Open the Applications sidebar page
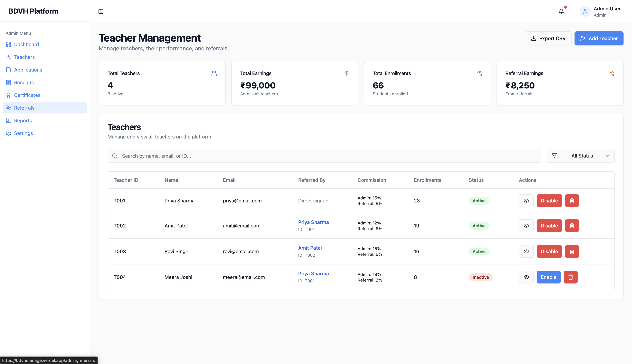 pos(28,70)
